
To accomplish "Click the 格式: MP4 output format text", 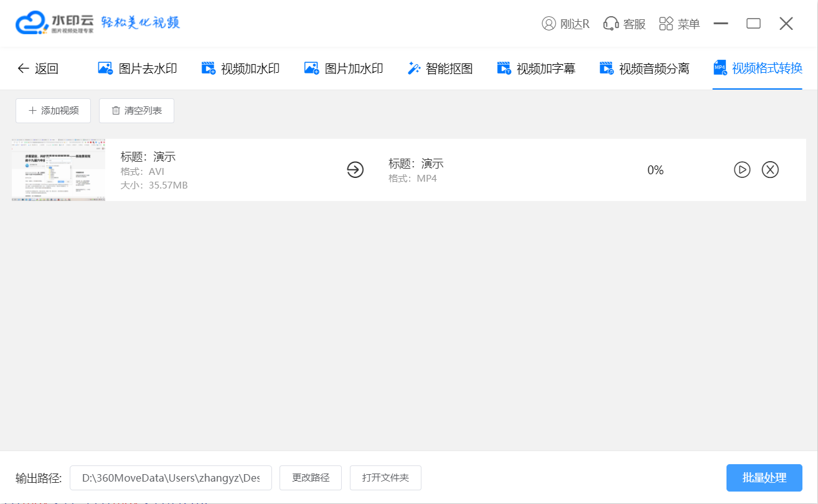I will (x=413, y=179).
